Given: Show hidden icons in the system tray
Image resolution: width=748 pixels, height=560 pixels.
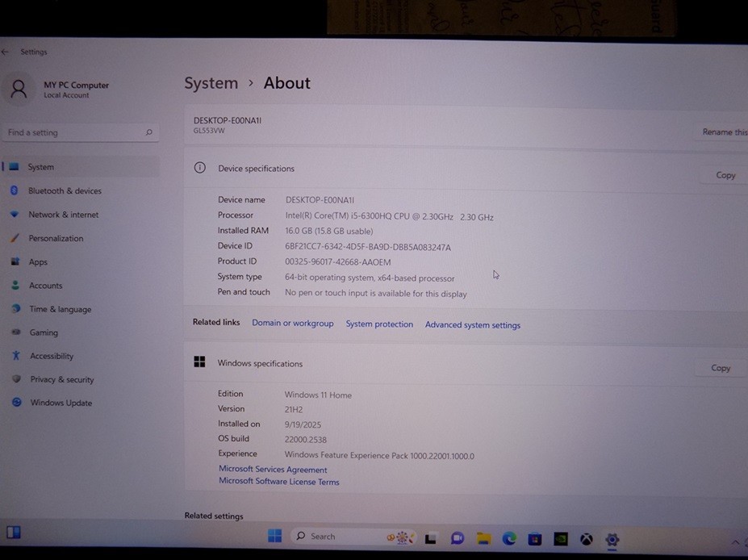Looking at the screenshot, I should pos(735,542).
